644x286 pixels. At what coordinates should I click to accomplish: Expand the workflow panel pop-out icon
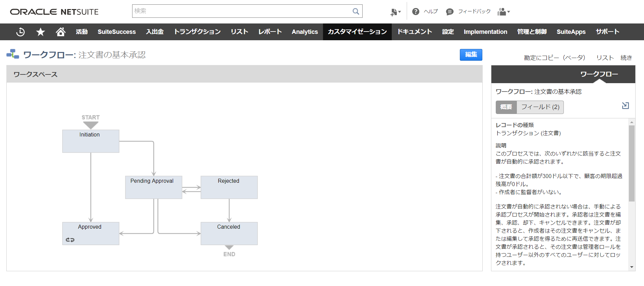coord(625,106)
